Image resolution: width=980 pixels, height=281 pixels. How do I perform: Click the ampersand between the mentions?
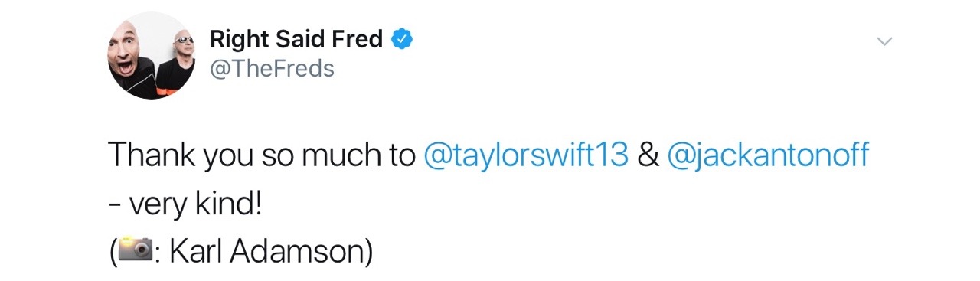click(x=648, y=155)
